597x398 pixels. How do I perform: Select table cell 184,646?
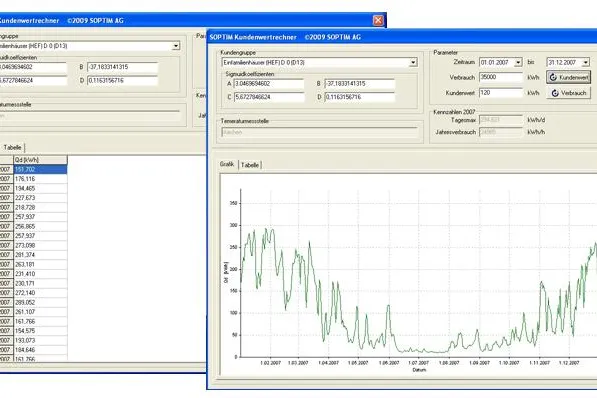(40, 350)
